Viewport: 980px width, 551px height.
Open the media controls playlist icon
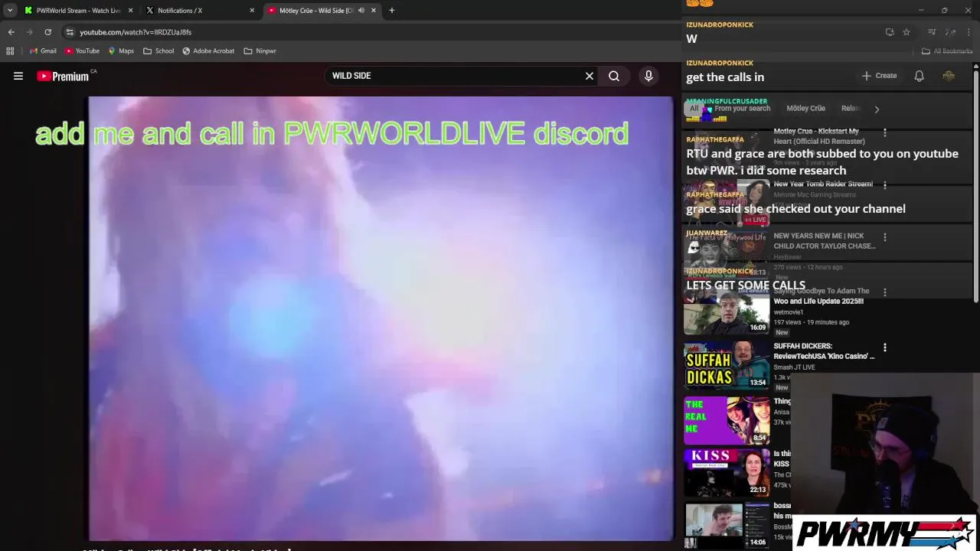pos(932,32)
